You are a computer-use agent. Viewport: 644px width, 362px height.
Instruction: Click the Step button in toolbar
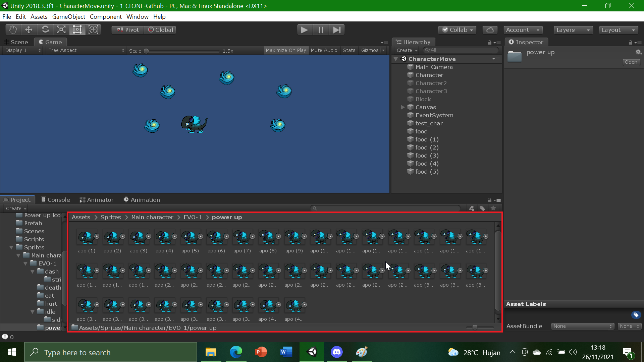point(337,29)
